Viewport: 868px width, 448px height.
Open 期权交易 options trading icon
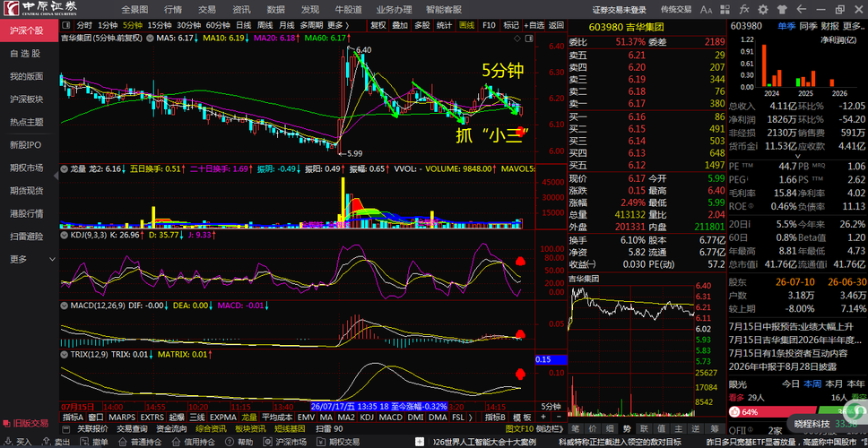[x=320, y=442]
